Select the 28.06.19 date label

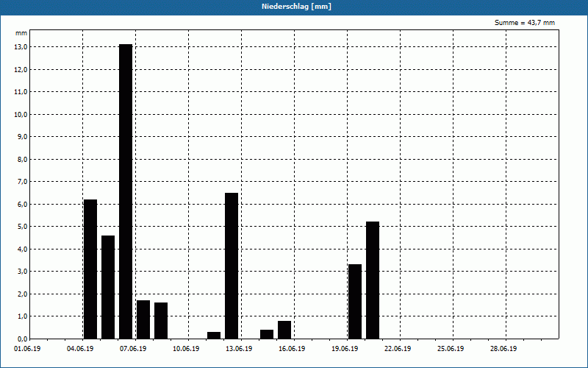(503, 349)
